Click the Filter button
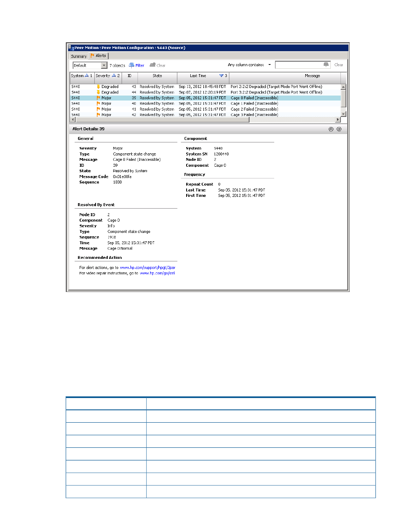 (x=137, y=65)
